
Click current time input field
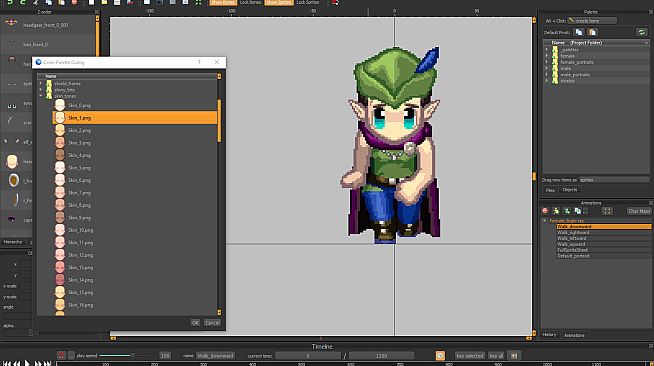308,356
